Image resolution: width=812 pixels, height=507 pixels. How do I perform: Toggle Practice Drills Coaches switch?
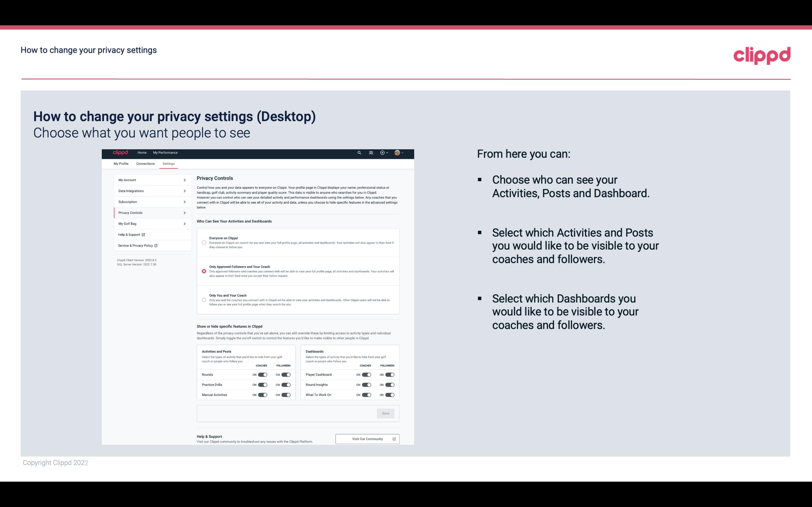coord(262,385)
